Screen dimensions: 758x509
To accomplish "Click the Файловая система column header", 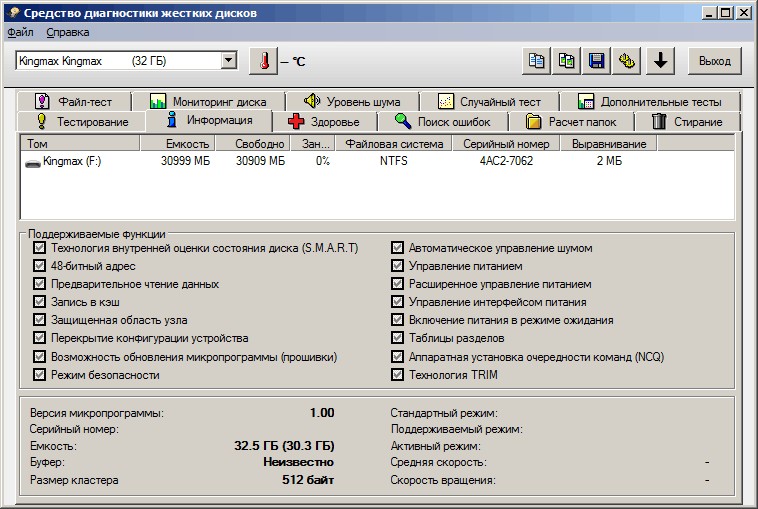I will tap(393, 144).
